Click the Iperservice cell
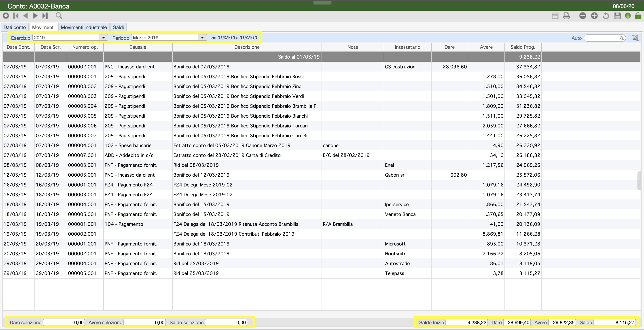 click(x=407, y=204)
